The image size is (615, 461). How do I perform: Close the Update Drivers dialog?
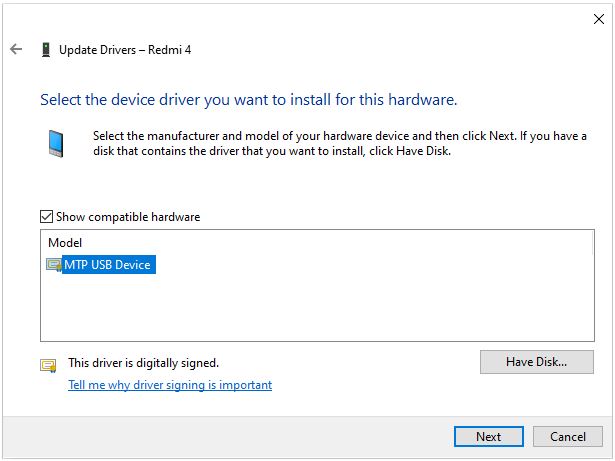[x=598, y=17]
